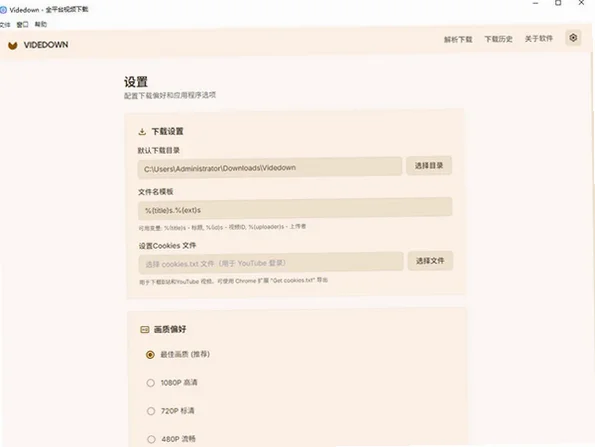
Task: Click the quality icon beside 画质偏好
Action: pos(145,329)
